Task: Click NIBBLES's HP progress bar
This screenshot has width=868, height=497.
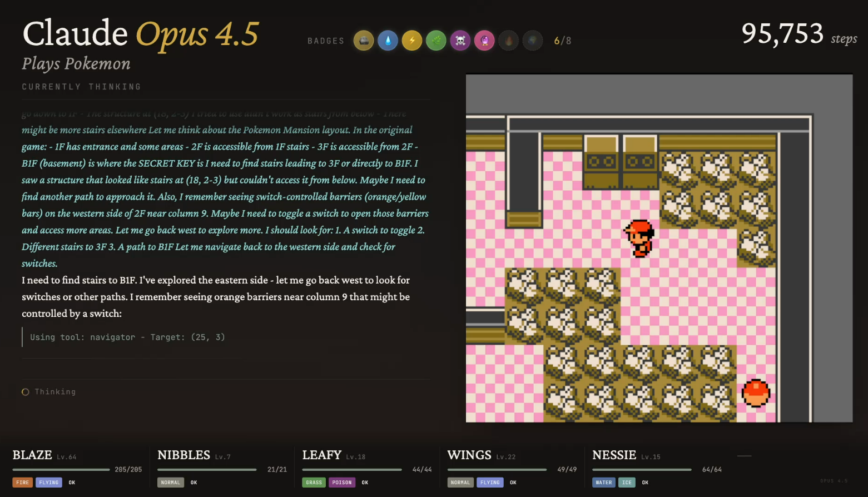Action: tap(207, 470)
